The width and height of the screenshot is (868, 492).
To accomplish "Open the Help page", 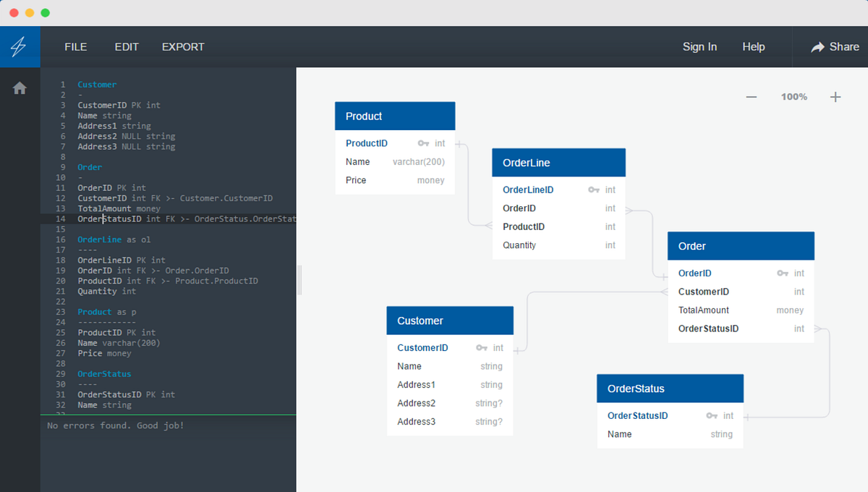I will 754,46.
